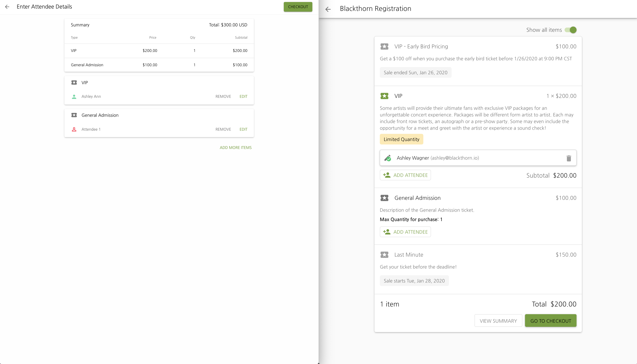Click General Admission ticket icon in right panel
Viewport: 637px width, 364px height.
(x=384, y=198)
